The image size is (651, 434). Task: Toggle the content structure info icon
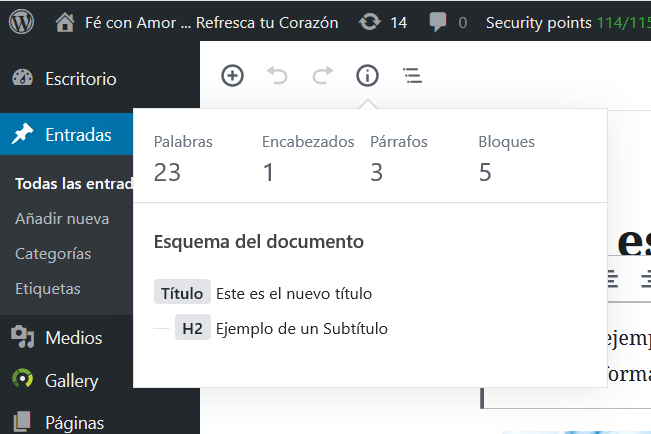point(367,75)
